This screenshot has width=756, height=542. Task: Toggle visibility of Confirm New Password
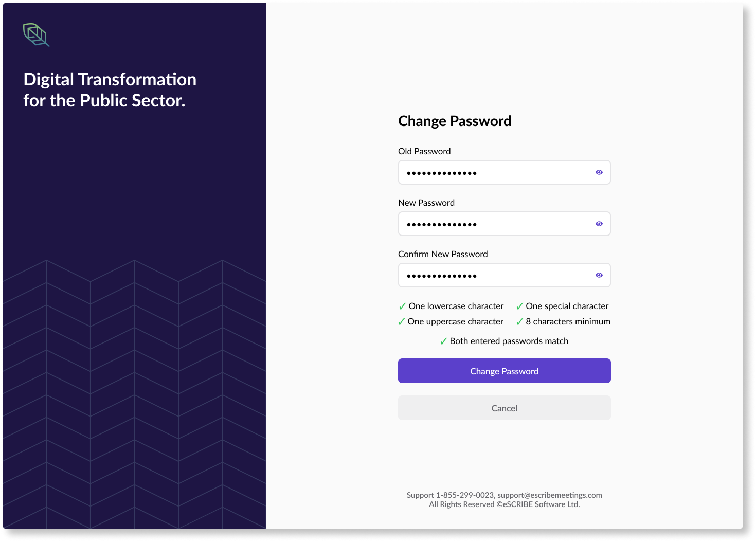pyautogui.click(x=599, y=275)
